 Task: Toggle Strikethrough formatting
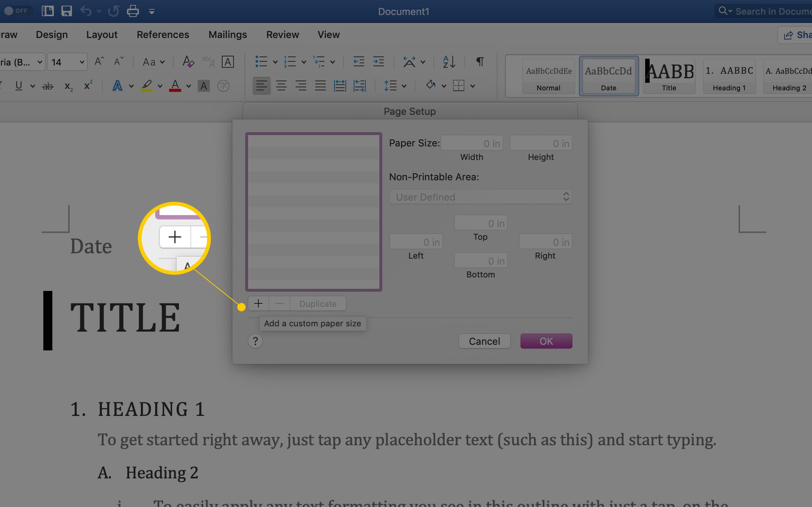[x=47, y=86]
